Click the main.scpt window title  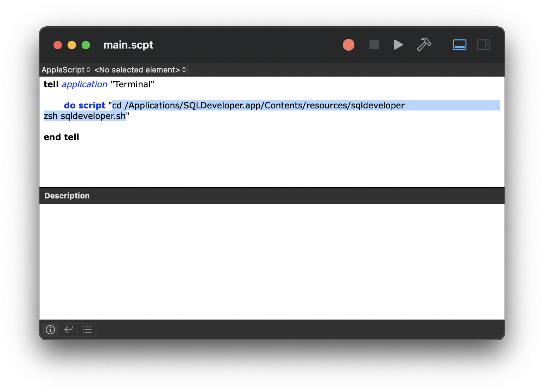coord(128,45)
